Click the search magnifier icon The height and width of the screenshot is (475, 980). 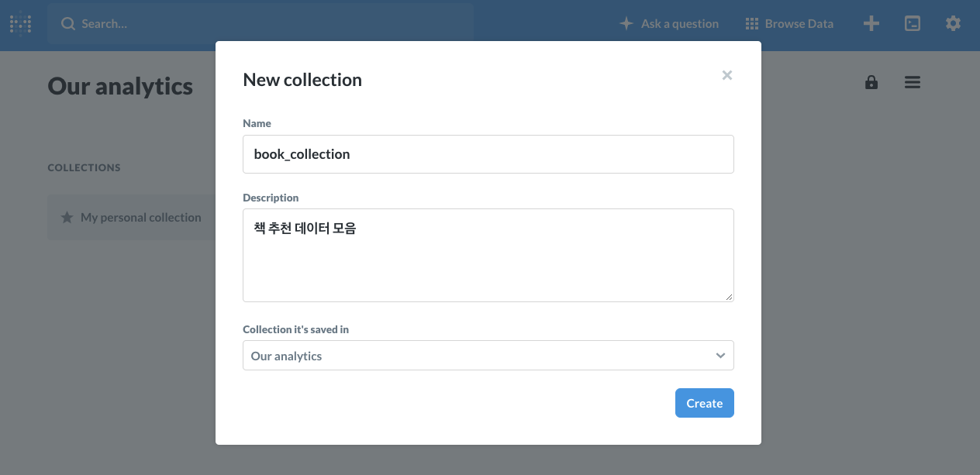(x=68, y=24)
